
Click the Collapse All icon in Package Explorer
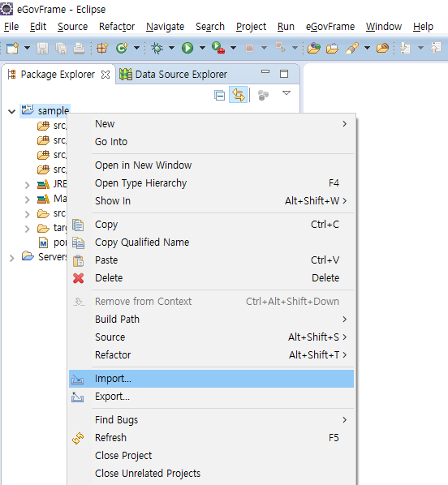click(x=219, y=96)
